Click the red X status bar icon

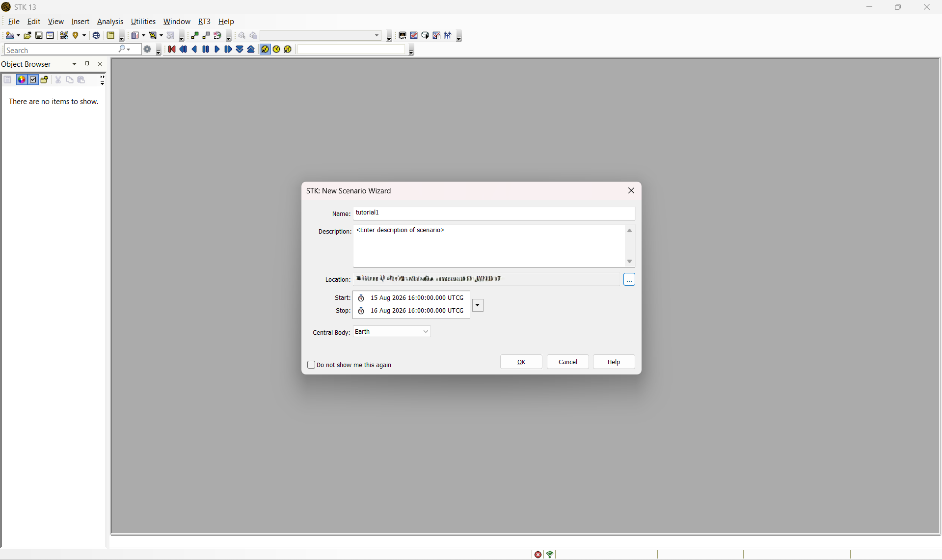[538, 555]
